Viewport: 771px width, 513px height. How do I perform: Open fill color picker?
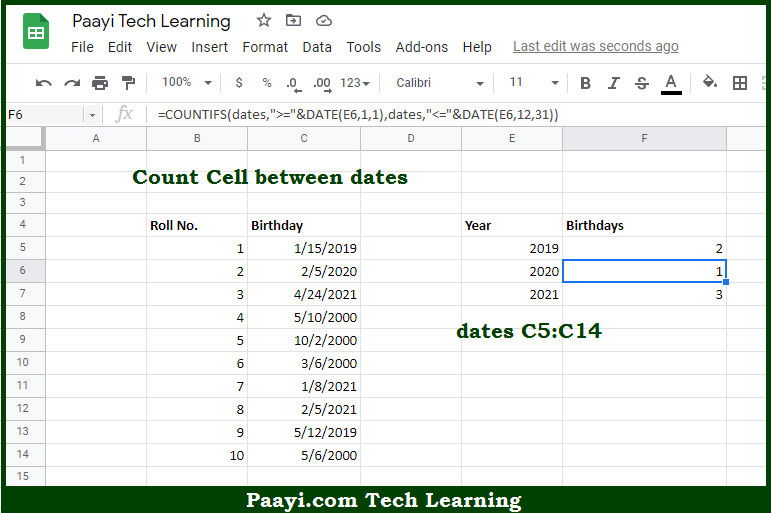pyautogui.click(x=709, y=82)
